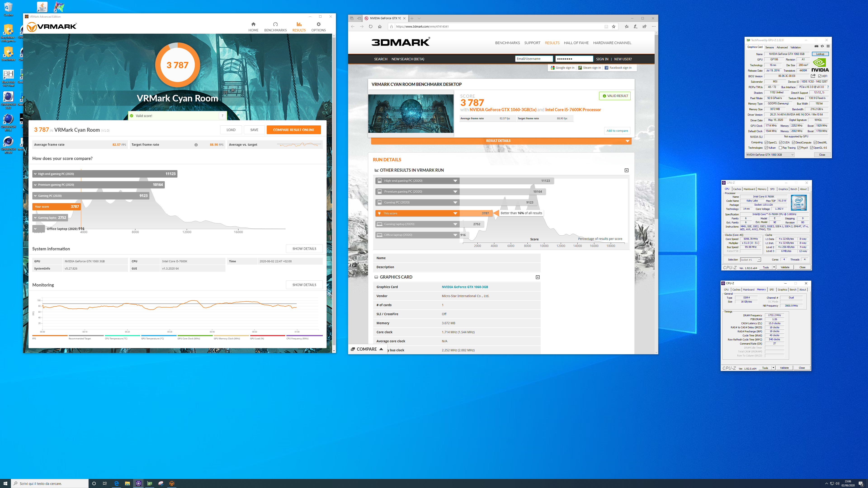Open bus interface question mark in GPU-Z

(828, 87)
